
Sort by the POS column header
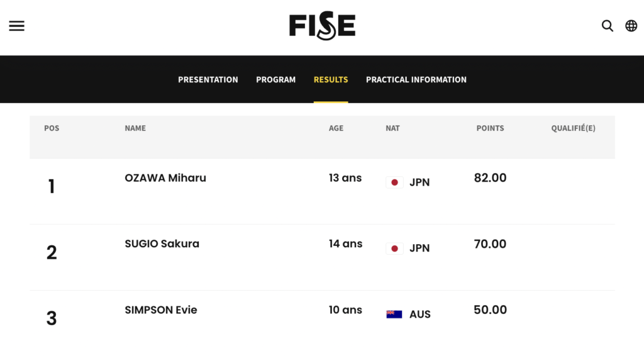pos(52,128)
